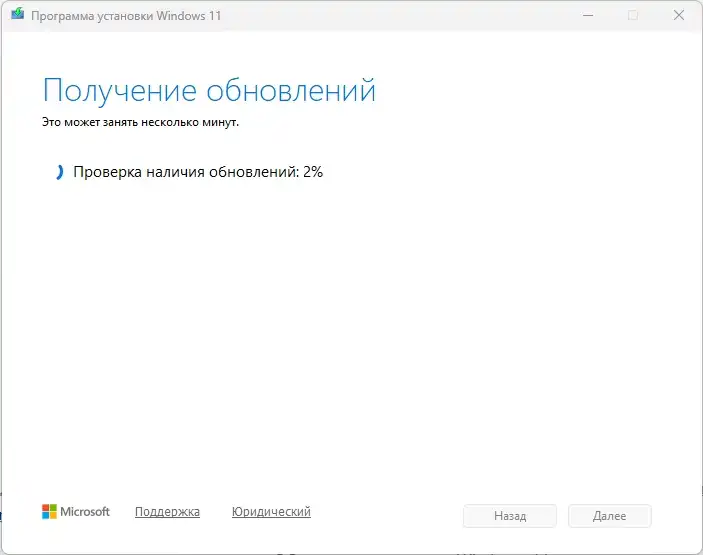Click the Назад button
The width and height of the screenshot is (703, 555).
point(510,516)
